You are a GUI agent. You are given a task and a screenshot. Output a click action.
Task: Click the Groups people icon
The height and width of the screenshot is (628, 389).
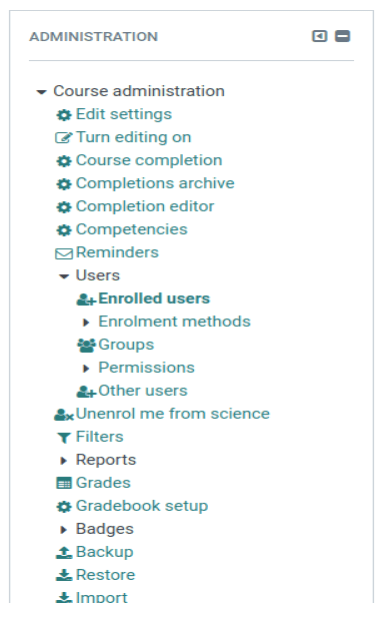[86, 345]
